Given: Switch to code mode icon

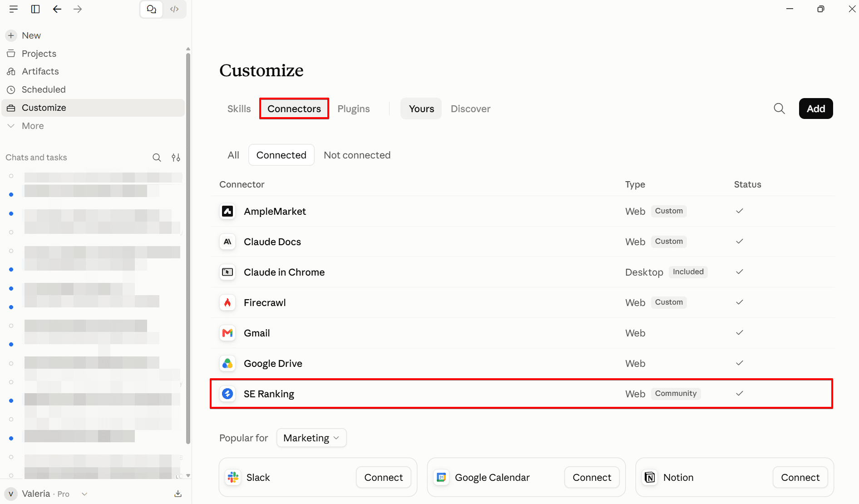Looking at the screenshot, I should (174, 9).
